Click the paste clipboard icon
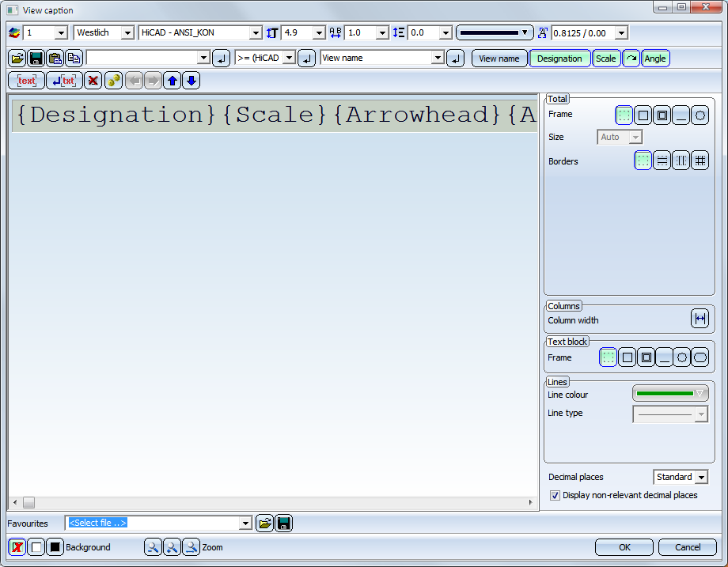The height and width of the screenshot is (567, 728). (x=55, y=59)
